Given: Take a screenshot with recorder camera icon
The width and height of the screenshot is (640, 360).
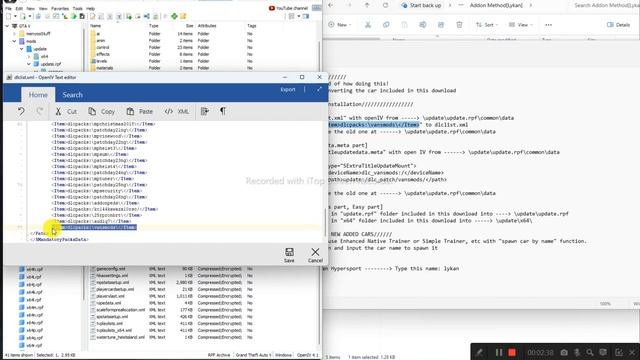Looking at the screenshot, I should pos(564,352).
